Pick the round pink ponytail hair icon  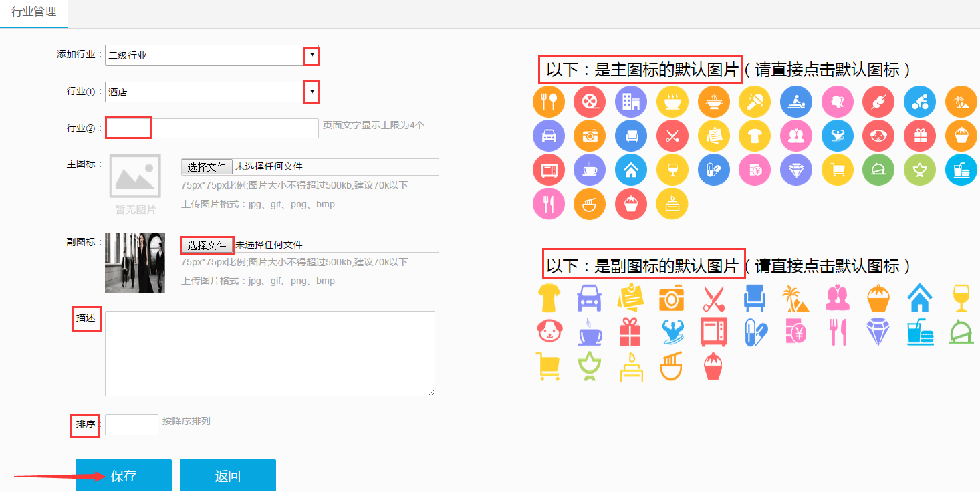838,102
